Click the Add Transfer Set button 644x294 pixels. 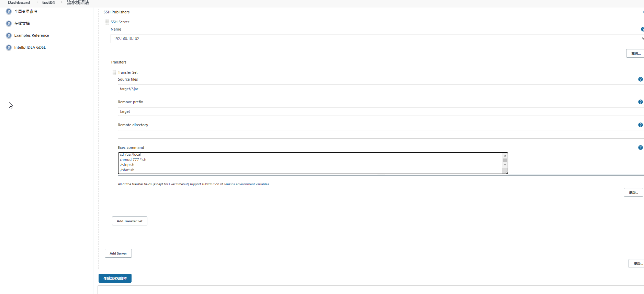click(129, 221)
